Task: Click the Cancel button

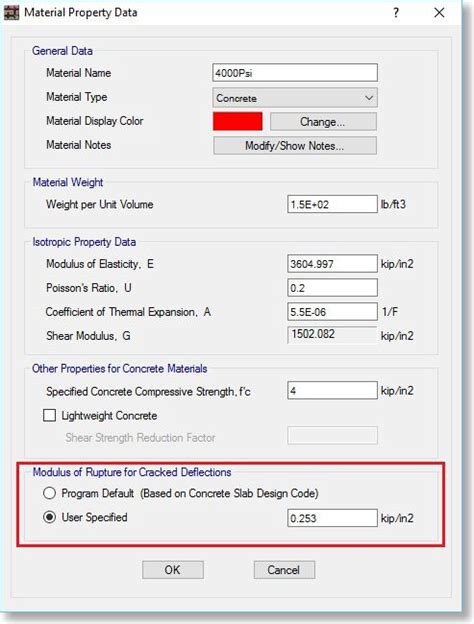Action: coord(284,570)
